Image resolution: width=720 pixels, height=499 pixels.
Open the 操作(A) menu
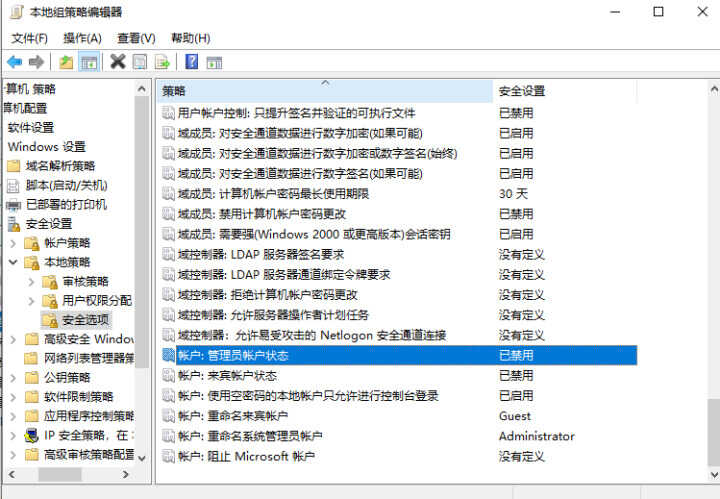[x=82, y=38]
